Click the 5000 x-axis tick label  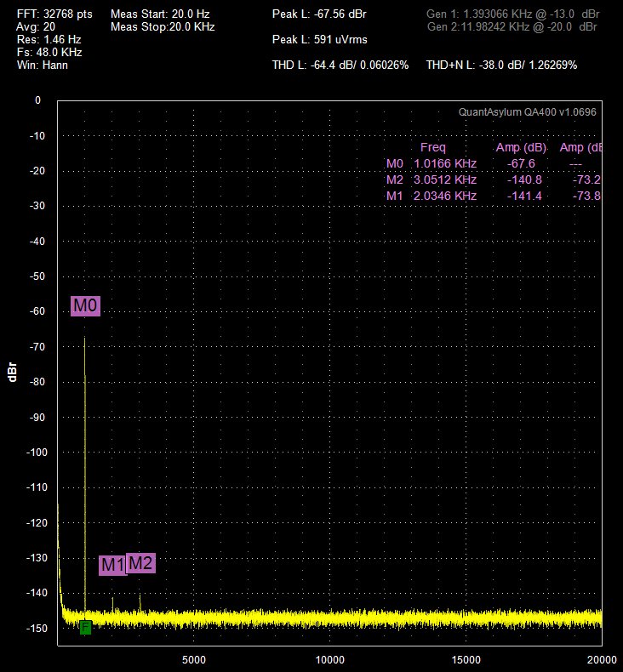click(x=194, y=660)
